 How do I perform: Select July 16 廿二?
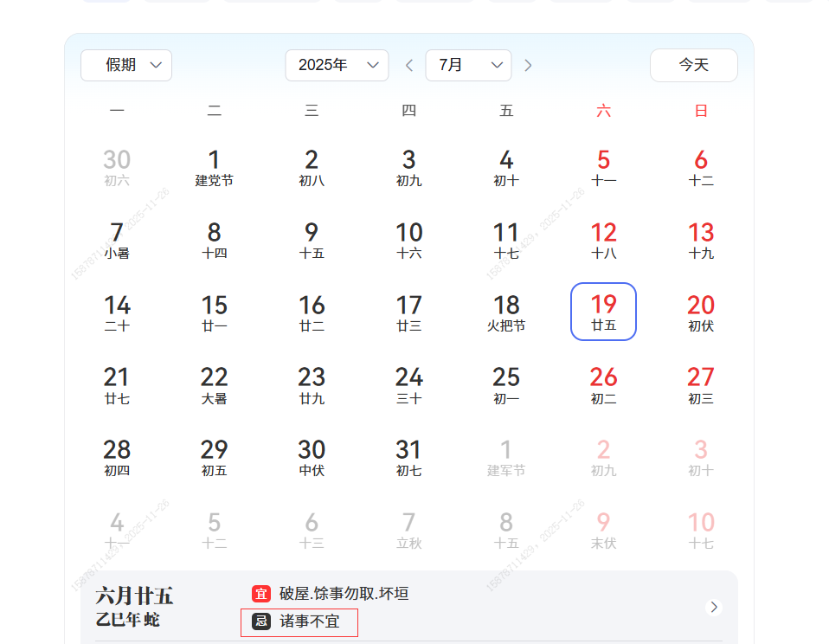pyautogui.click(x=312, y=312)
